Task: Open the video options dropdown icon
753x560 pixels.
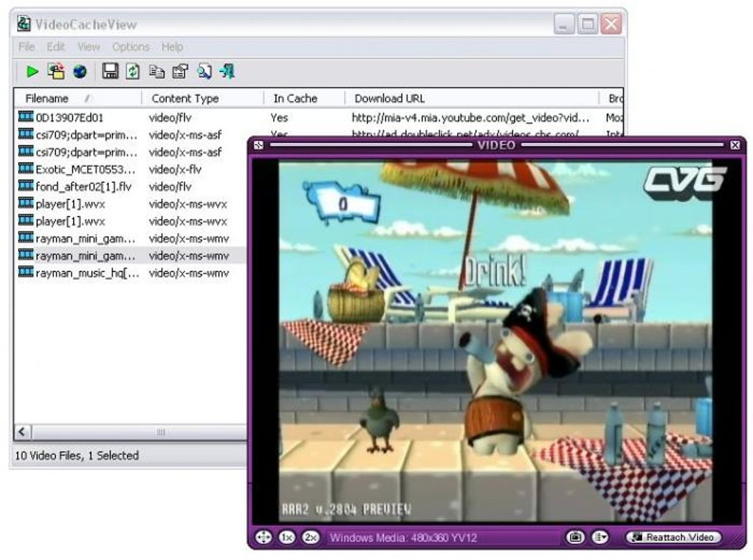Action: pos(599,537)
